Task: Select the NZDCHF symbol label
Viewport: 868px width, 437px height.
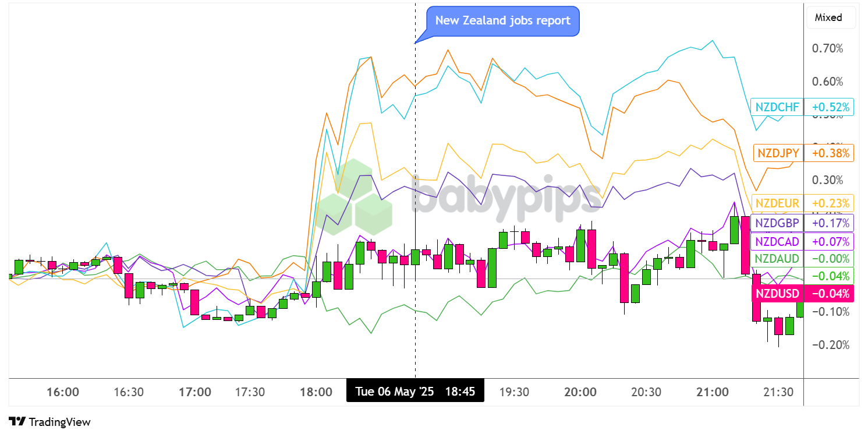Action: (x=777, y=107)
